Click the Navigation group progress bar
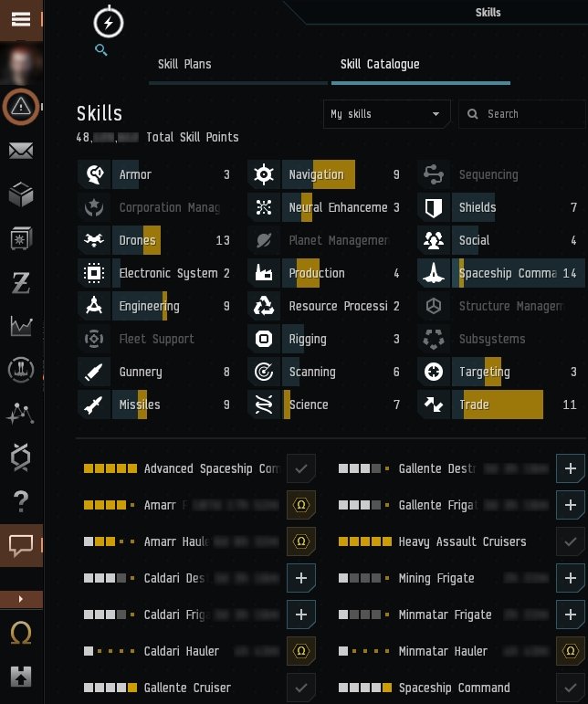This screenshot has height=704, width=588. [x=319, y=174]
